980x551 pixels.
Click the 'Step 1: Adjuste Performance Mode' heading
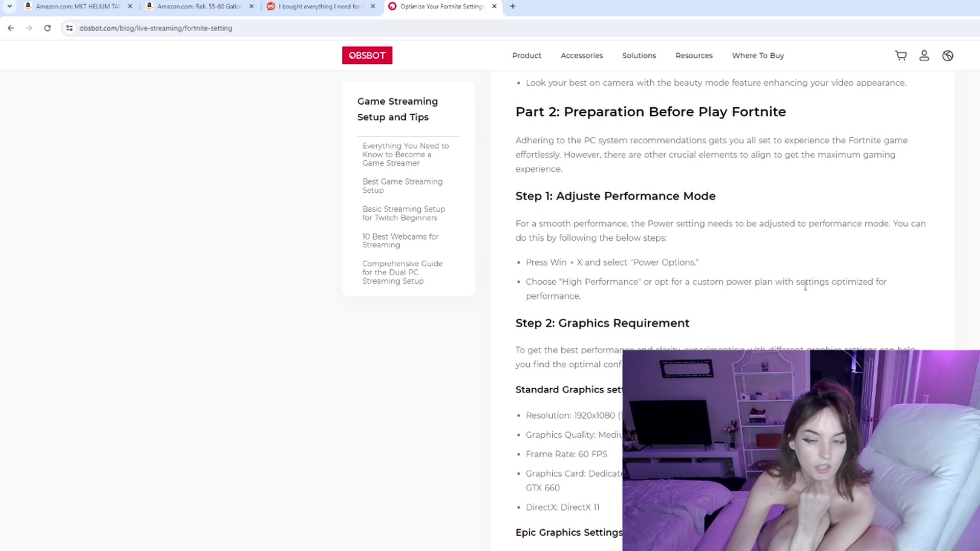616,196
